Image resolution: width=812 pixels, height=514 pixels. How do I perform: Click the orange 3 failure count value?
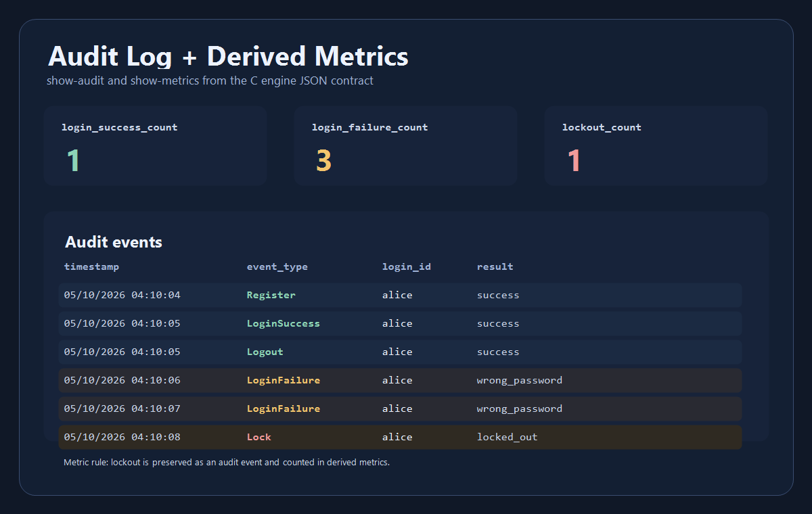pyautogui.click(x=324, y=160)
